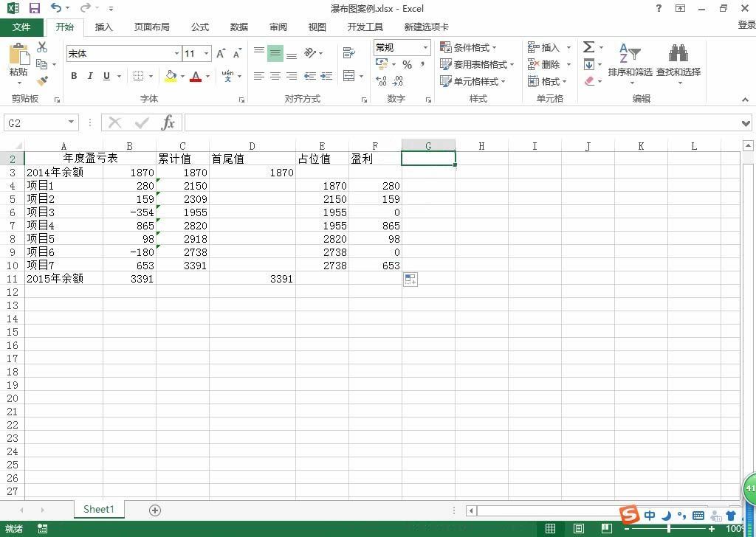
Task: Click the Quick Analysis icon below table
Action: click(x=410, y=280)
